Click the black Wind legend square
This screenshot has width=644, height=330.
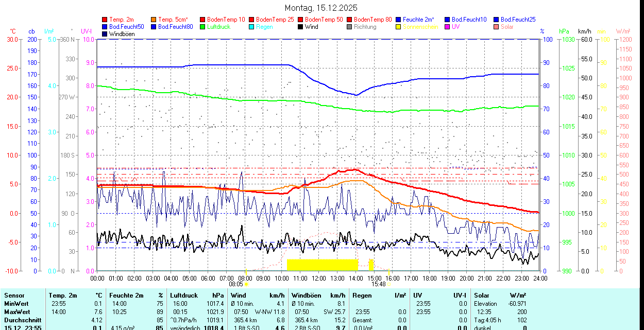pyautogui.click(x=301, y=27)
